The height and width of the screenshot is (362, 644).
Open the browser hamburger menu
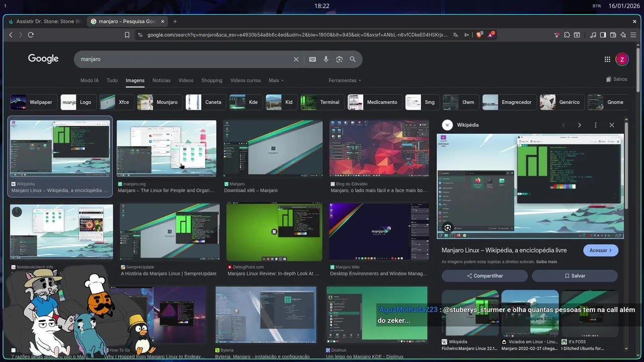pyautogui.click(x=633, y=35)
